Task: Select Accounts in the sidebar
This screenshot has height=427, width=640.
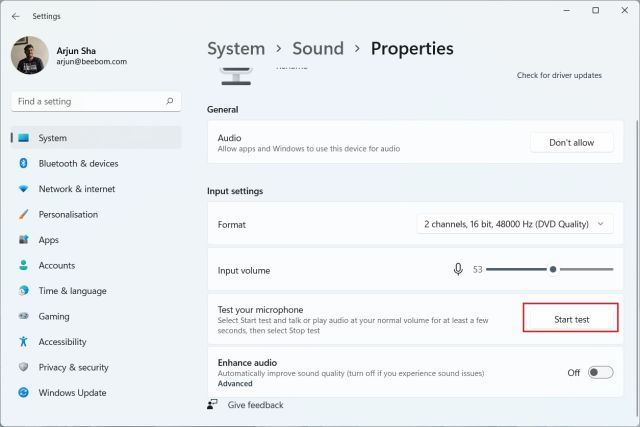Action: 56,265
